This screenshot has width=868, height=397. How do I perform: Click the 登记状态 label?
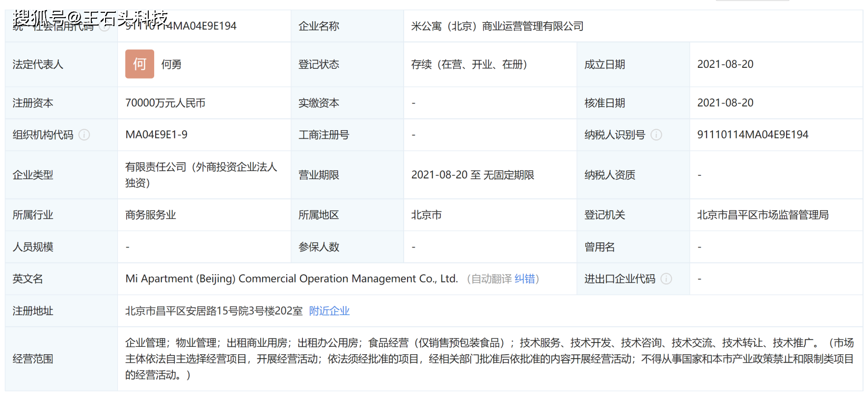tap(319, 64)
